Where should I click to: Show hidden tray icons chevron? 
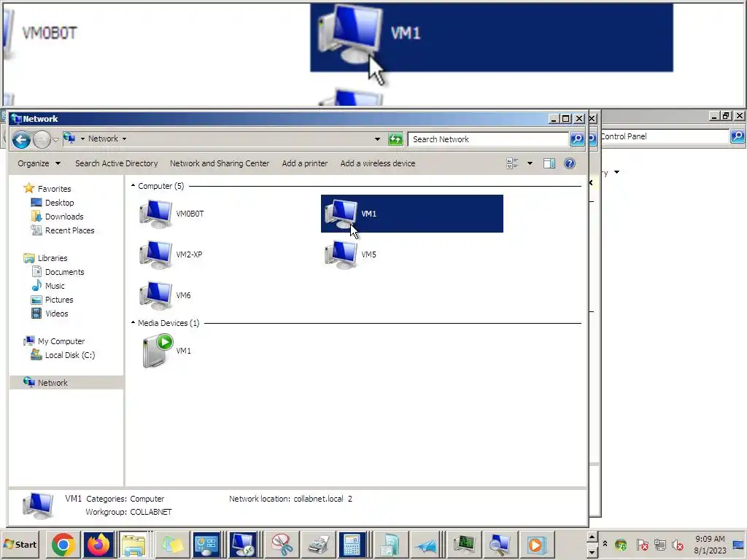click(605, 544)
